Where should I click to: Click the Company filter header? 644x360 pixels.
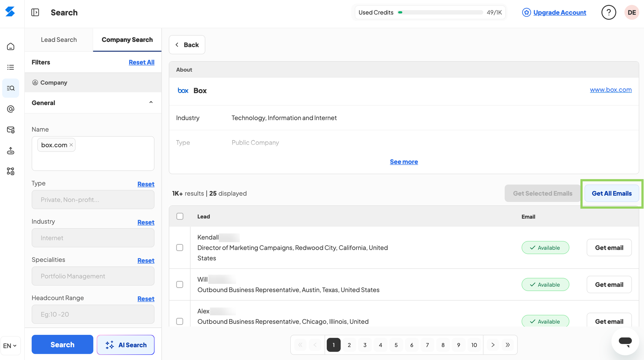point(93,83)
